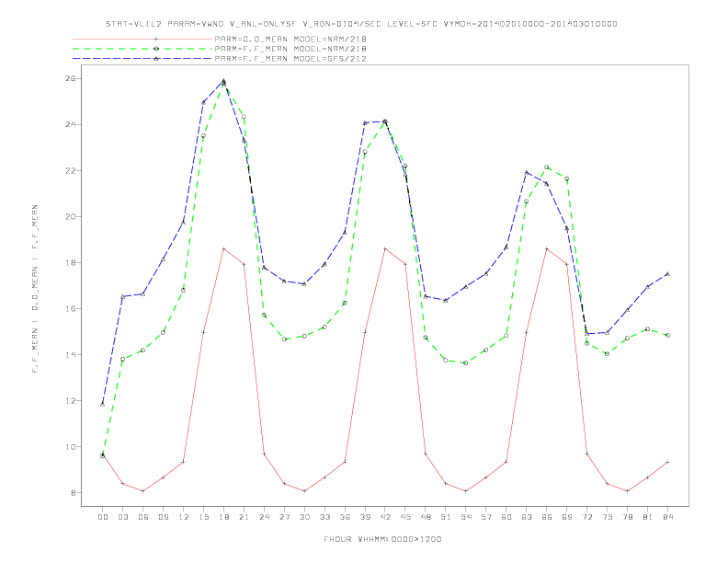This screenshot has height=563, width=728.
Task: Click x-axis forecast hour label 06
Action: click(143, 517)
